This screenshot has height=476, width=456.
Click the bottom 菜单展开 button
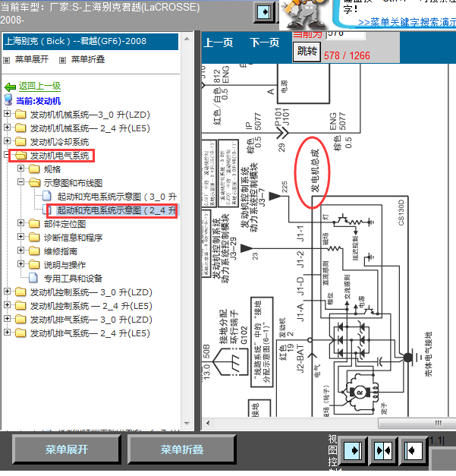pyautogui.click(x=67, y=449)
